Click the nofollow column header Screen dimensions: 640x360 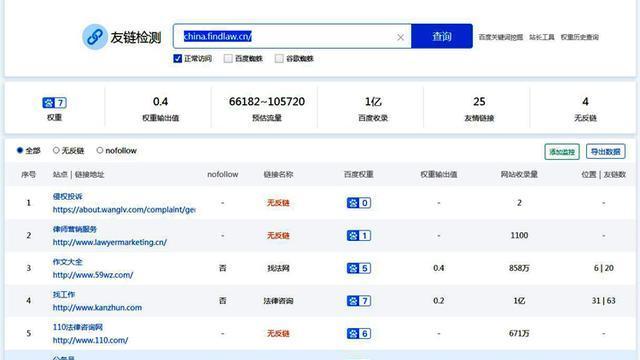[x=222, y=174]
